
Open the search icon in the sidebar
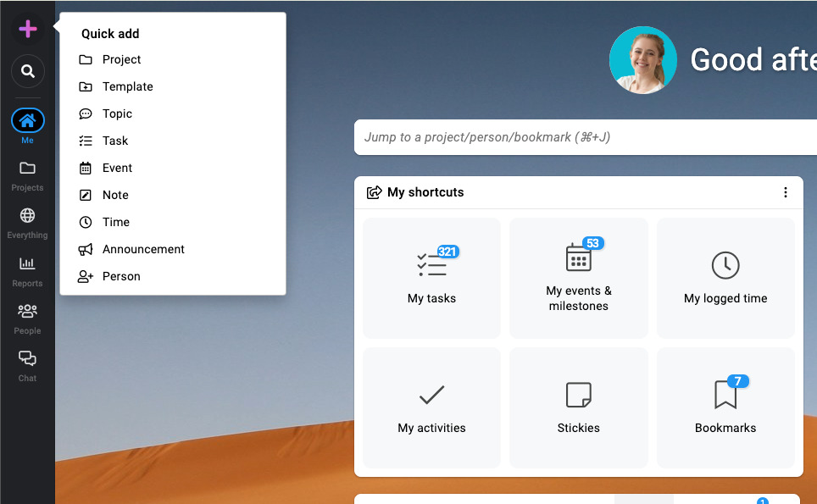pyautogui.click(x=27, y=71)
